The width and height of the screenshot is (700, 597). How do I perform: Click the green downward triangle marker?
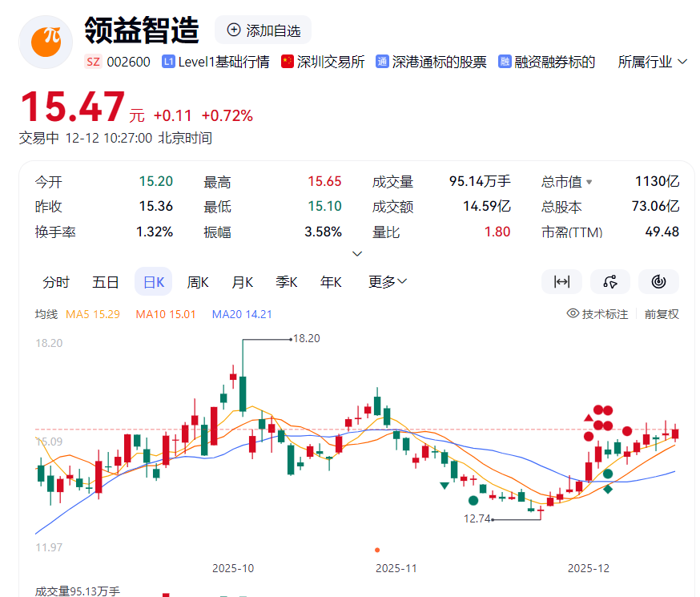pos(445,486)
